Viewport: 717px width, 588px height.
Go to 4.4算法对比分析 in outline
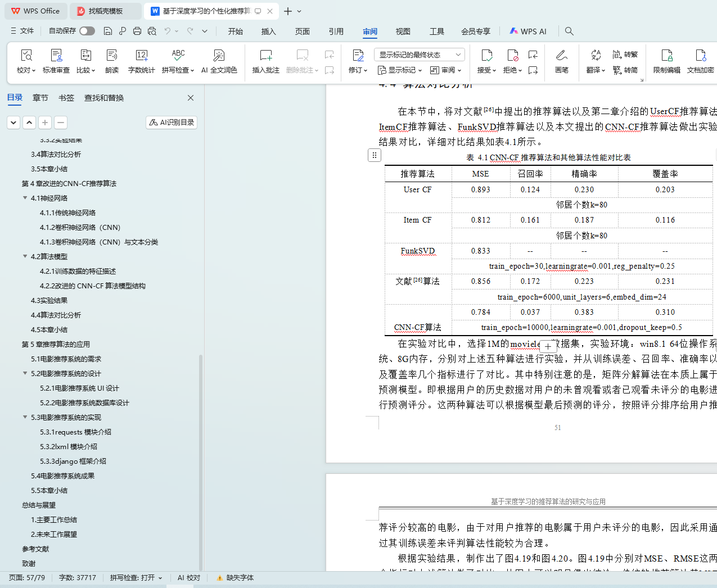click(x=56, y=315)
